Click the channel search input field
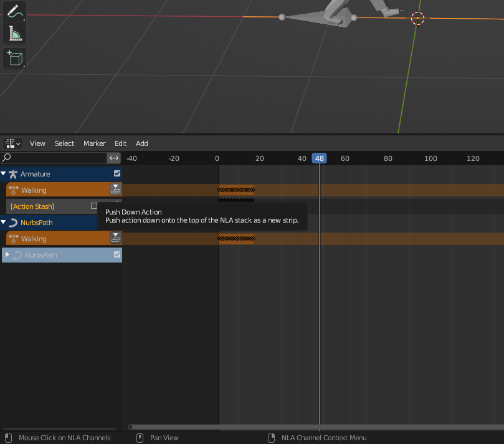The width and height of the screenshot is (504, 444). coord(56,158)
